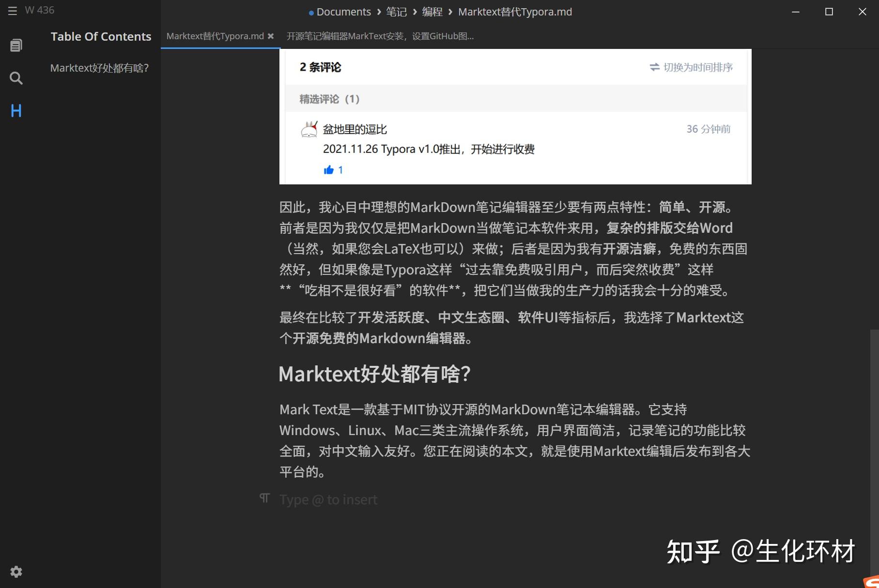Open settings via the gear icon
The height and width of the screenshot is (588, 879).
point(16,572)
